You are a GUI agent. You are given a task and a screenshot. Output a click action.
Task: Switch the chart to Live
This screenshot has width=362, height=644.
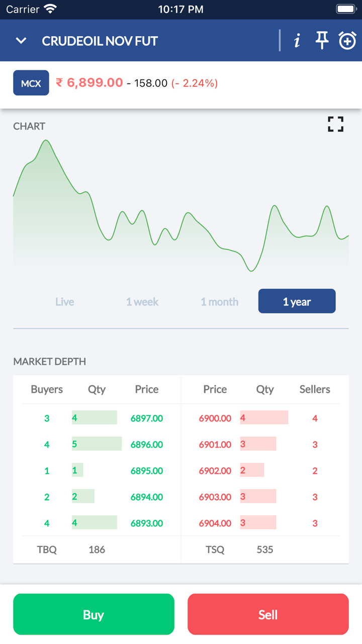65,302
